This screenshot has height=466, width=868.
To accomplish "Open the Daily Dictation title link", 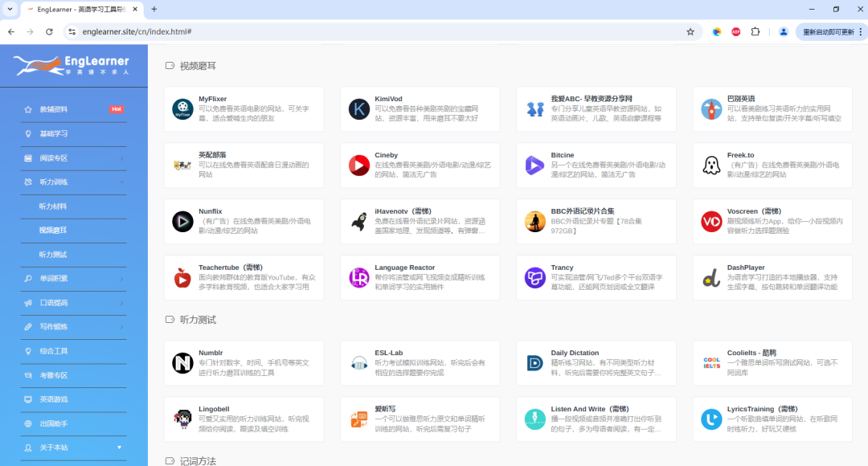I will coord(575,353).
